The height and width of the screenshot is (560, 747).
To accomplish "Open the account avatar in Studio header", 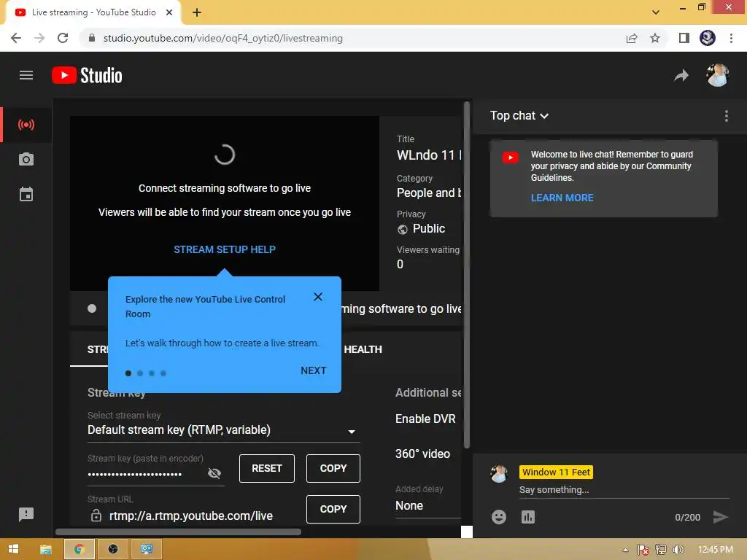I will [x=718, y=75].
